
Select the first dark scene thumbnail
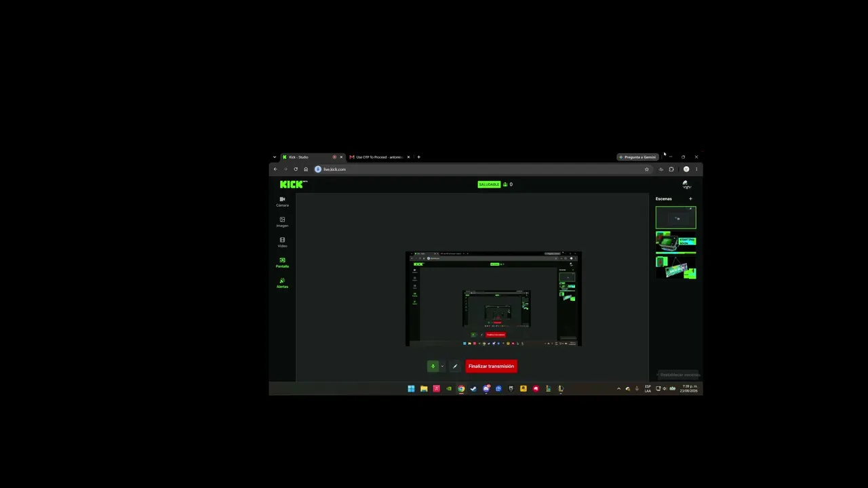(x=675, y=218)
